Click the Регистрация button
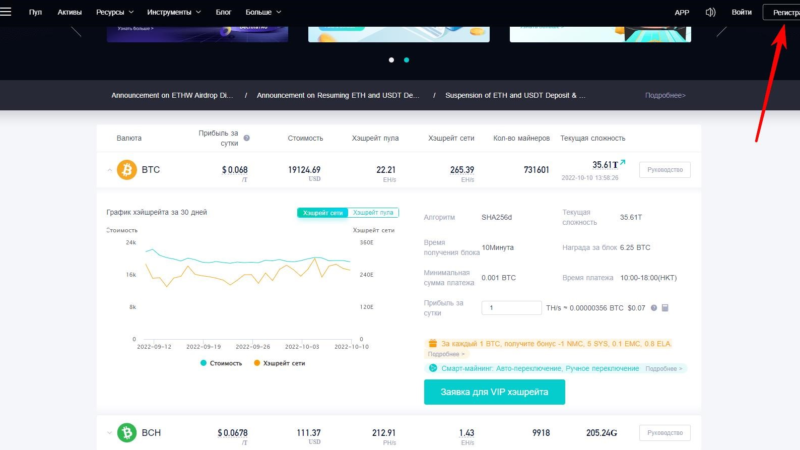The width and height of the screenshot is (800, 450). point(781,12)
